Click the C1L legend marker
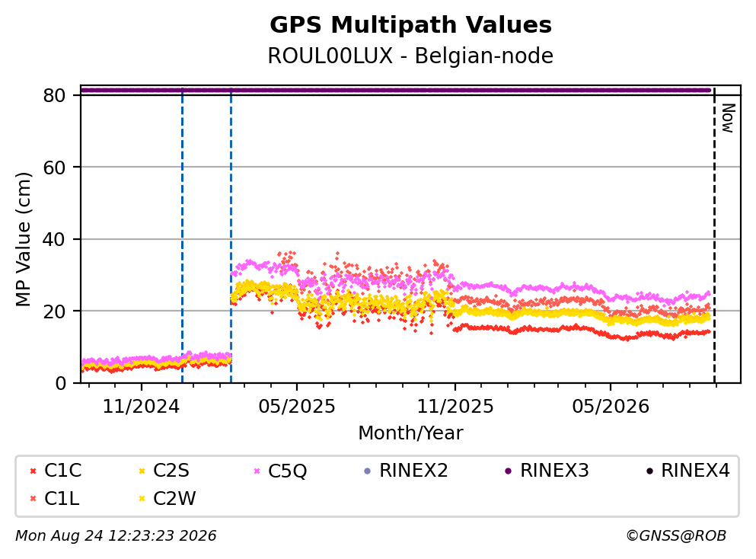This screenshot has height=559, width=756. [33, 499]
